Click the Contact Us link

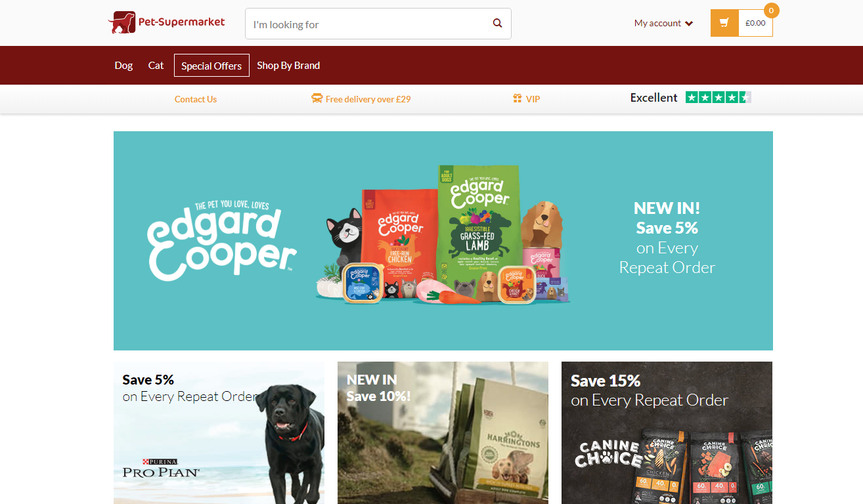click(196, 99)
